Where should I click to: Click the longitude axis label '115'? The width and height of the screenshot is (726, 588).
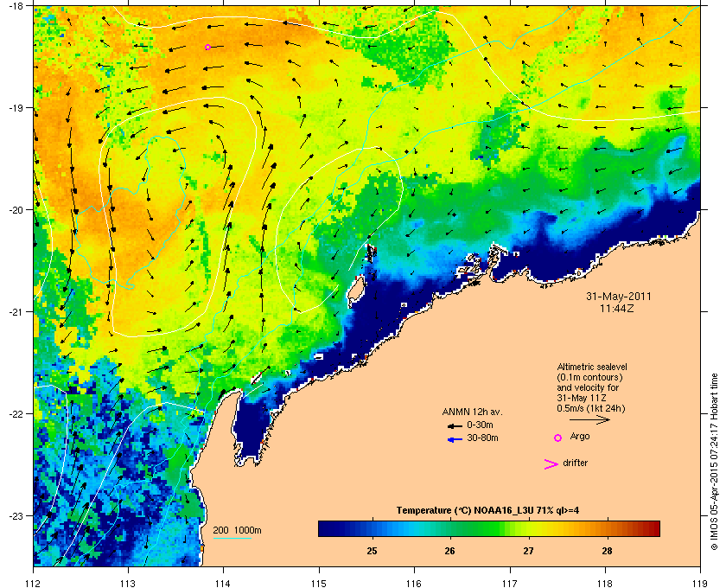click(319, 584)
